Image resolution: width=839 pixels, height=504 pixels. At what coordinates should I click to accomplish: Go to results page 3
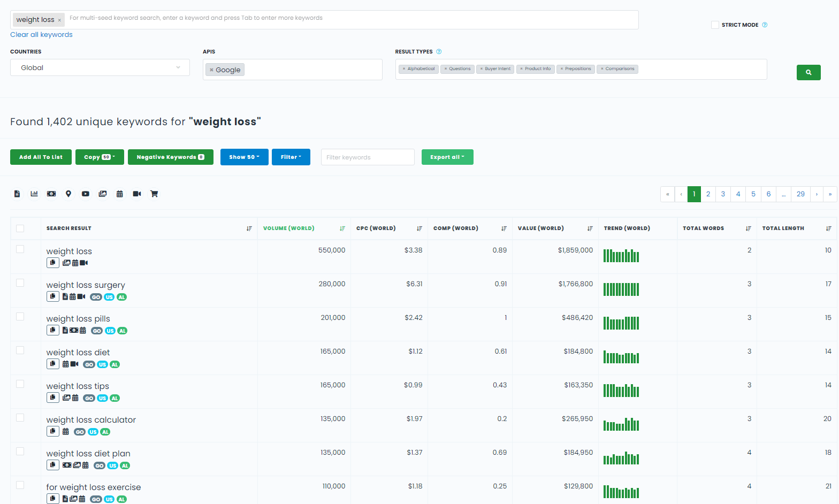[x=723, y=194]
